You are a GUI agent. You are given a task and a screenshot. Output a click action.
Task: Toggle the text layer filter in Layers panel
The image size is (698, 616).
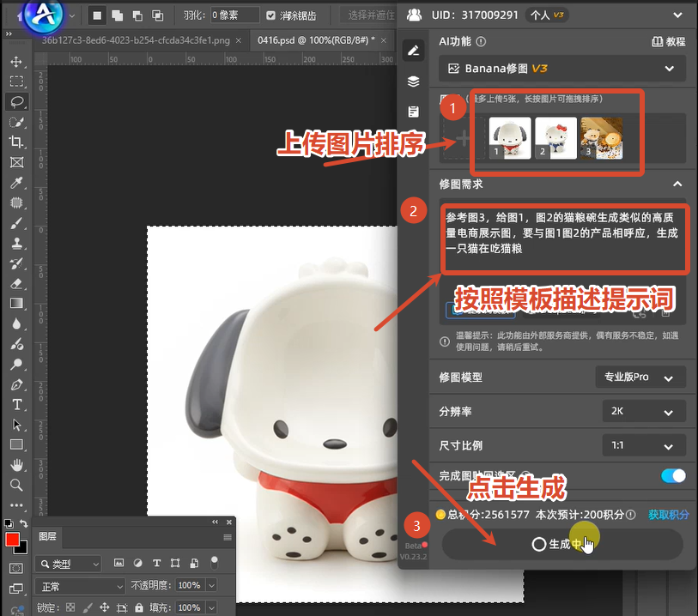point(155,562)
